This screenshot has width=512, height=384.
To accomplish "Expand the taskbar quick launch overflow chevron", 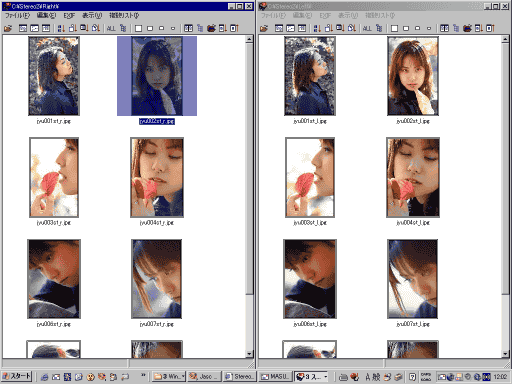I will pyautogui.click(x=143, y=375).
